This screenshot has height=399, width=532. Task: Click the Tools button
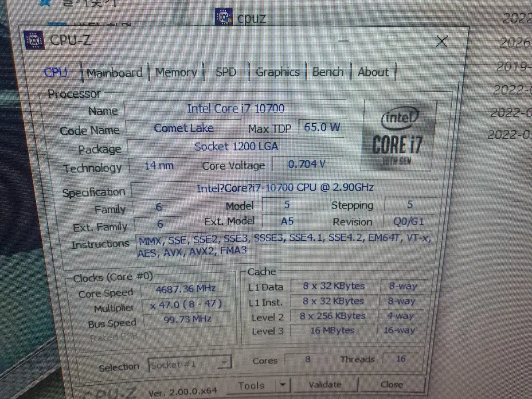251,386
